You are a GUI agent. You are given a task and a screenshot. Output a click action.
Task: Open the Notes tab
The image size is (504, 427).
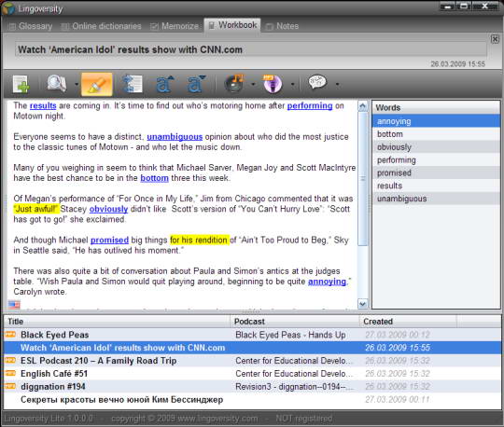coord(283,26)
